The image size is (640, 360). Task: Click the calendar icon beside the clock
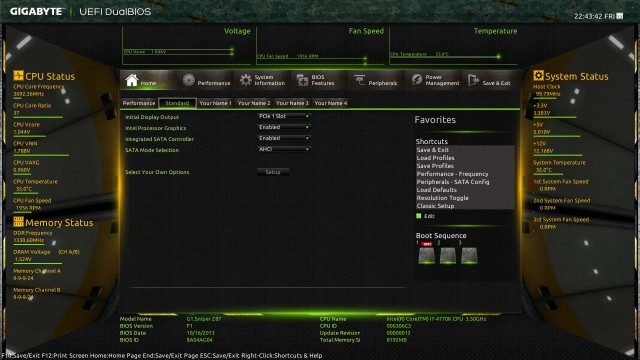coord(620,16)
